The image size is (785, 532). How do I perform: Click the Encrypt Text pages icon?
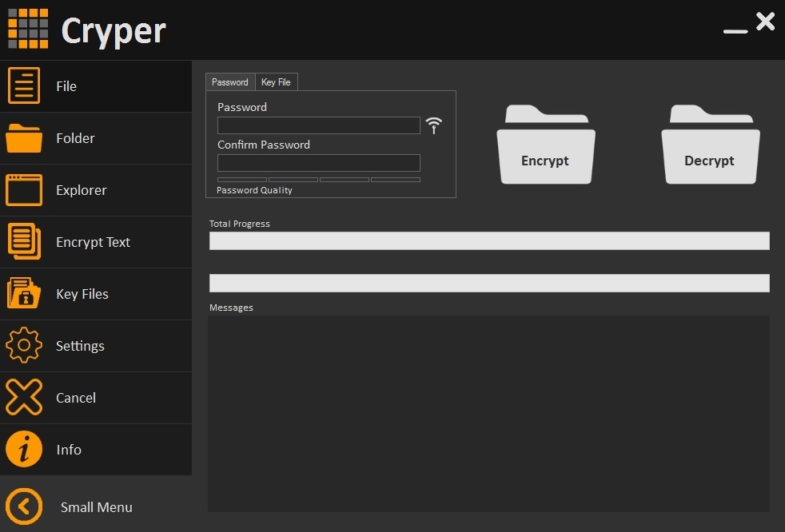24,241
